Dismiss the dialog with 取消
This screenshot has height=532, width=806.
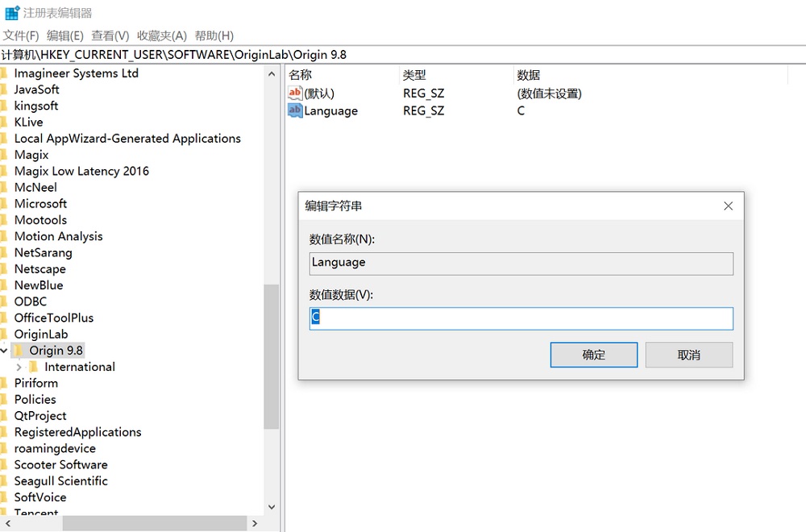click(x=688, y=355)
